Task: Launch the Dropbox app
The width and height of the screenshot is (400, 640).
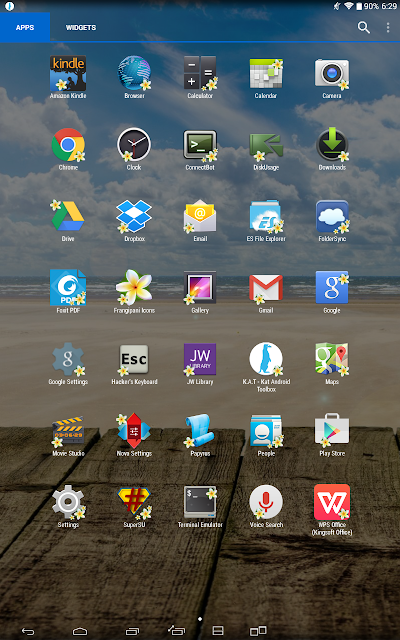Action: point(134,216)
